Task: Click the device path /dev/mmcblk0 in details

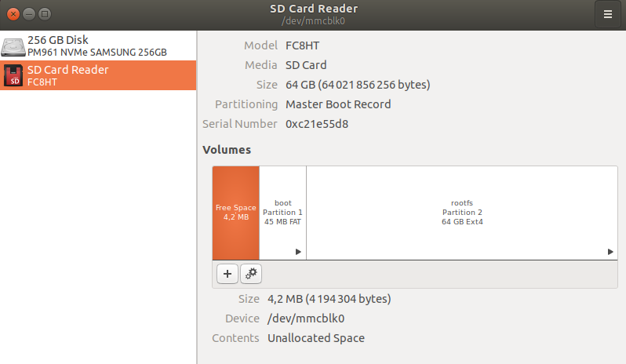Action: 306,318
